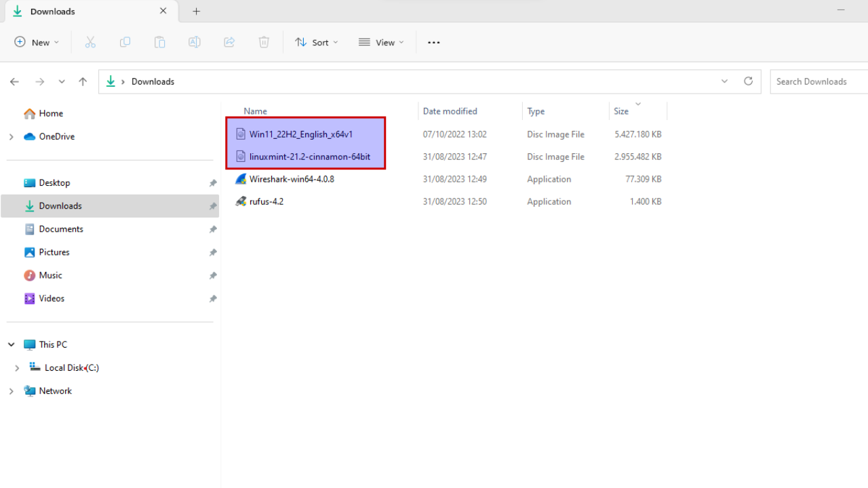This screenshot has height=488, width=868.
Task: Click the Pictures icon in sidebar
Action: pyautogui.click(x=29, y=252)
